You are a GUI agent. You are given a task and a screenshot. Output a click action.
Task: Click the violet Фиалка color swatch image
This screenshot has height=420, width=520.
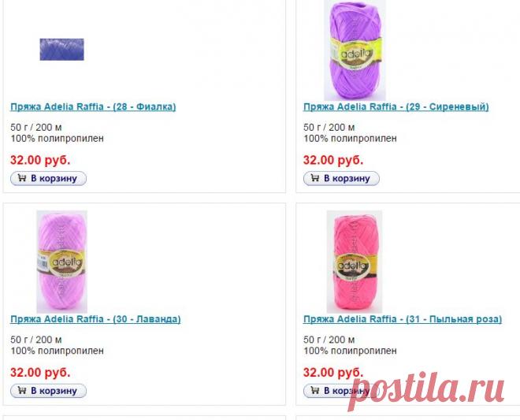coord(62,50)
